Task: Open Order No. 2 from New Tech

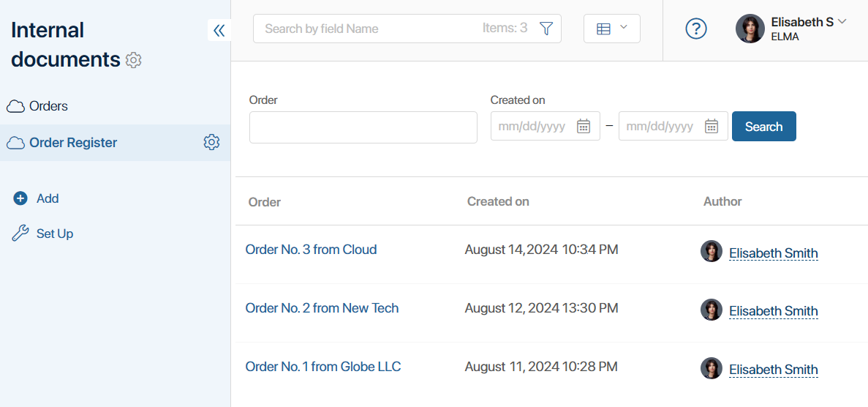Action: click(x=322, y=307)
